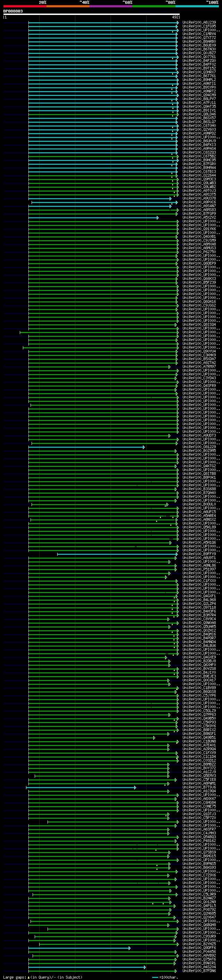Select the UniRef100_B7FDN6 label
222x980 pixels.
pyautogui.click(x=199, y=971)
